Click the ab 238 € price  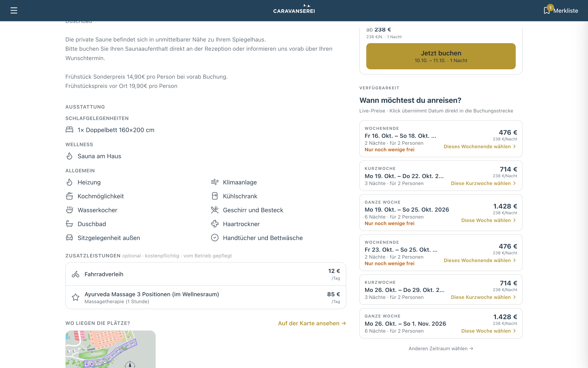pyautogui.click(x=379, y=30)
